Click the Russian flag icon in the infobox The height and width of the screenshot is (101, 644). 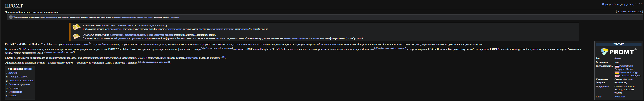[x=617, y=66]
